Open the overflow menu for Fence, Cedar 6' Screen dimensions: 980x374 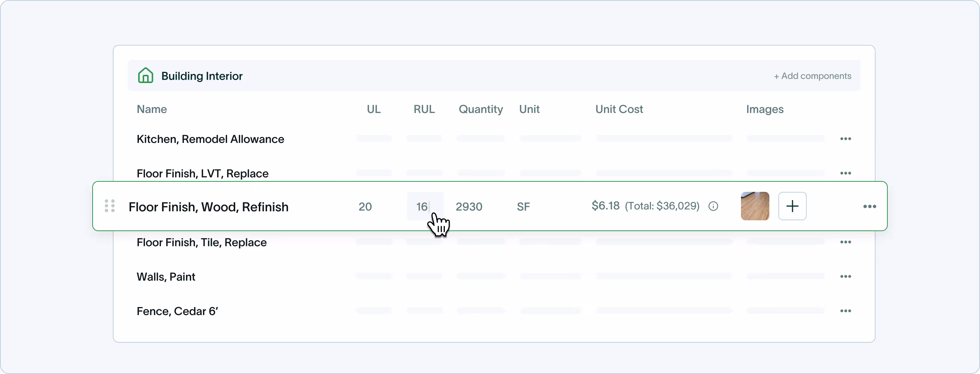(846, 311)
